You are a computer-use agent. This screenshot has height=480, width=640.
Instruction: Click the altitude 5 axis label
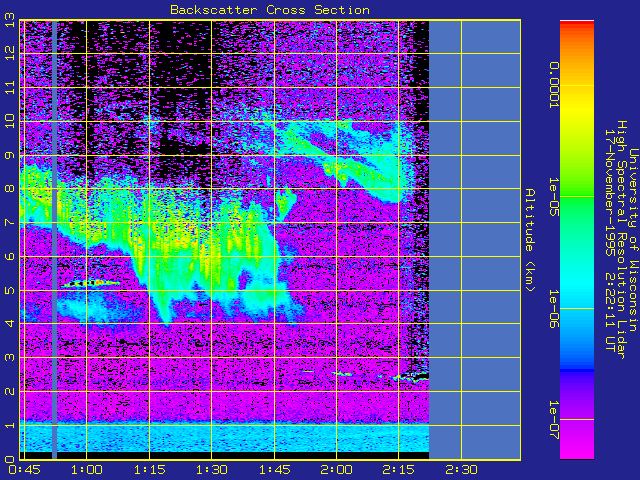pyautogui.click(x=9, y=290)
